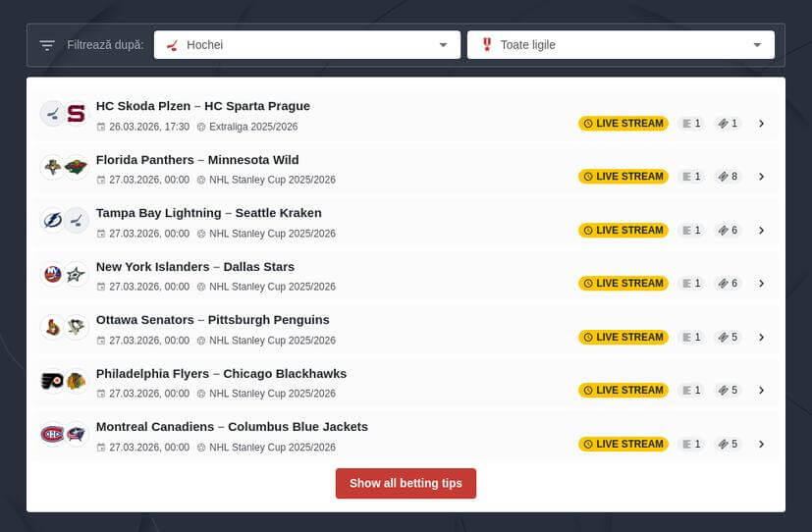This screenshot has height=532, width=812.
Task: Click the tips count badge for Florida Panthers
Action: point(728,177)
